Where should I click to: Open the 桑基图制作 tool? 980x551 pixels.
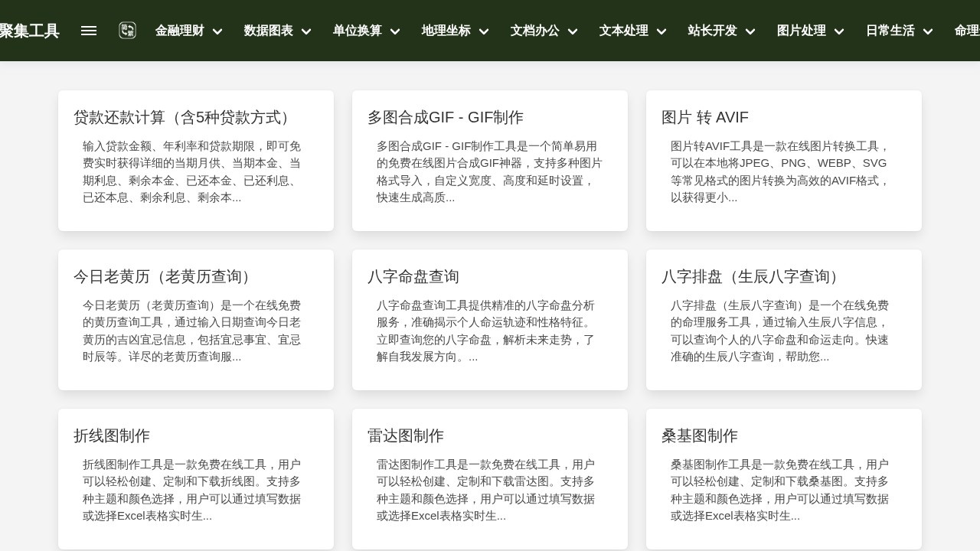699,435
